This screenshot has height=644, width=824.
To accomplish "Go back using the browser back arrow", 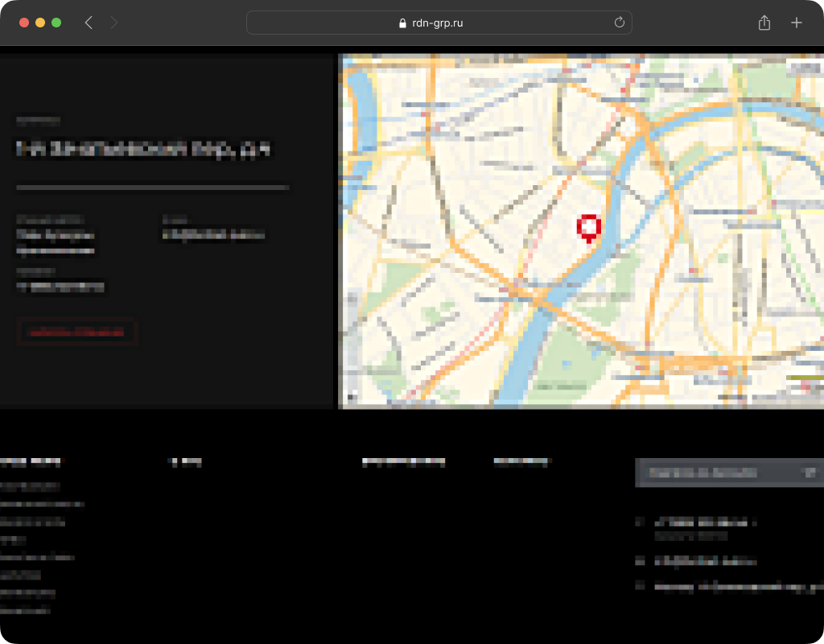I will [x=89, y=23].
